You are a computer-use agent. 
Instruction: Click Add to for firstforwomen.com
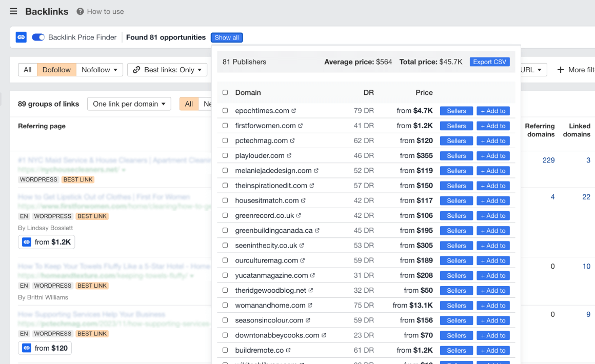coord(493,126)
